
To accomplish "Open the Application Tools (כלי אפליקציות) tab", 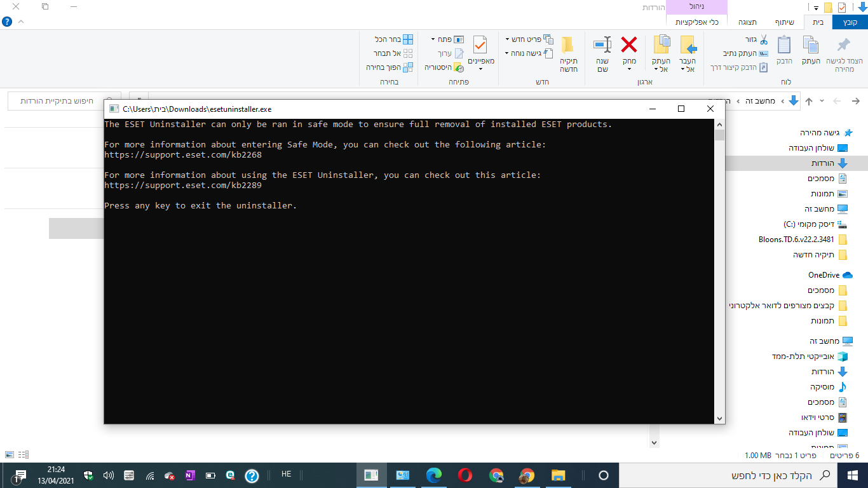I will point(696,22).
